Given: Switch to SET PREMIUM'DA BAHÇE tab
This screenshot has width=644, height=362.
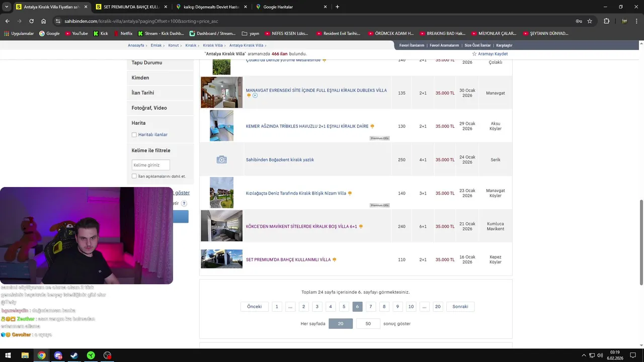Looking at the screenshot, I should click(x=132, y=7).
